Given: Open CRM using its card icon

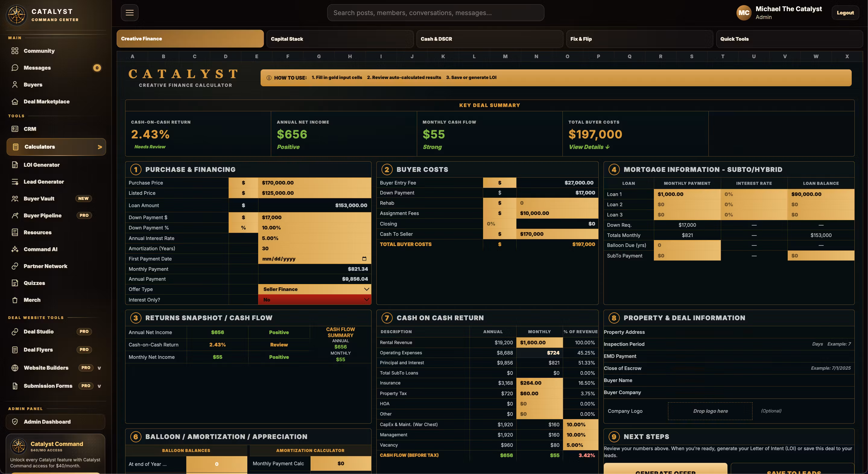Looking at the screenshot, I should click(15, 129).
